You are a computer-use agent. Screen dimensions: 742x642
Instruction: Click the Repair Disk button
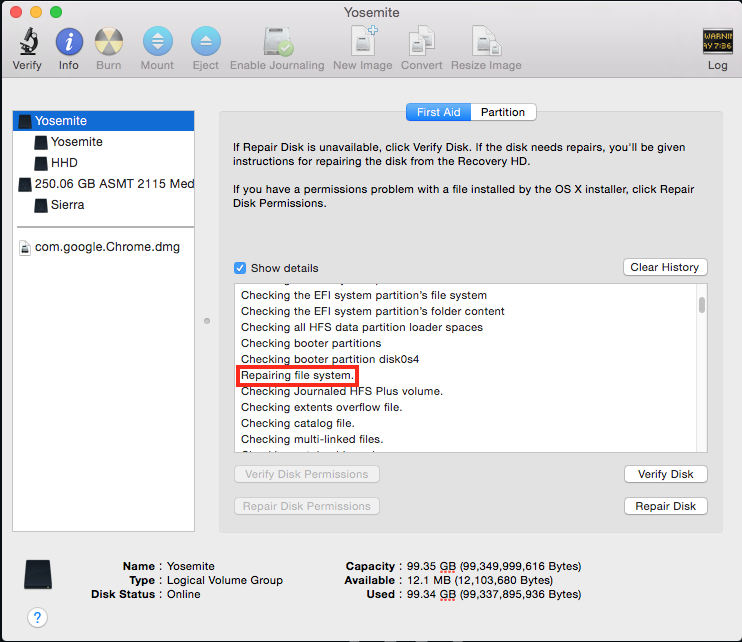pyautogui.click(x=665, y=506)
